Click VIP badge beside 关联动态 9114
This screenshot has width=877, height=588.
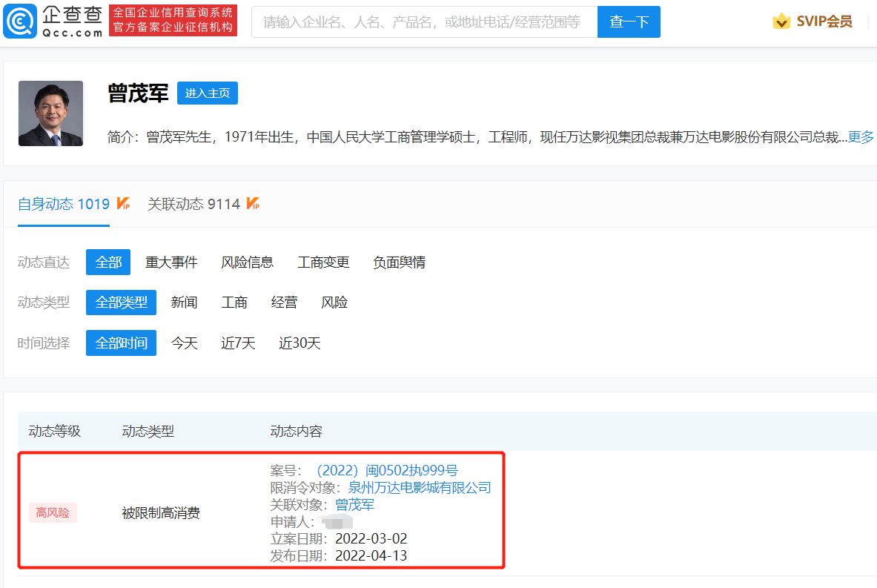click(253, 203)
